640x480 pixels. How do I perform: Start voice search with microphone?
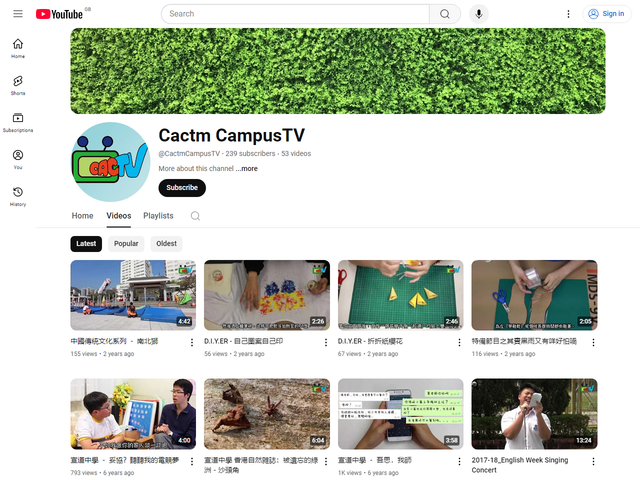[479, 14]
